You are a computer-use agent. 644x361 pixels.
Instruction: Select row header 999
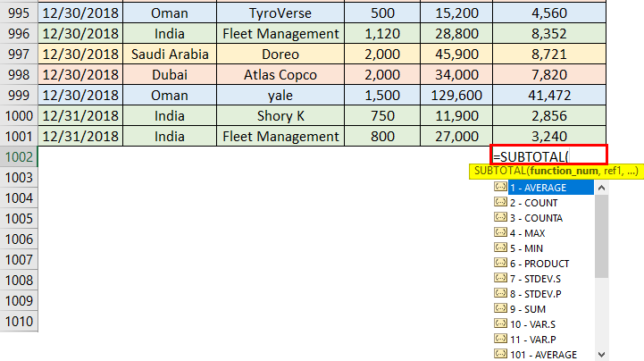pyautogui.click(x=18, y=95)
